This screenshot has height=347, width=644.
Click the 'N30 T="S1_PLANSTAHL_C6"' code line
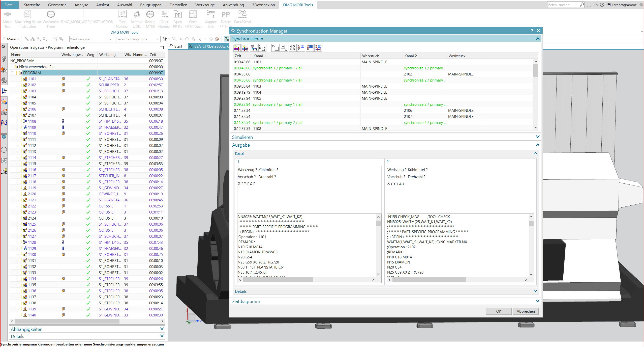point(261,267)
